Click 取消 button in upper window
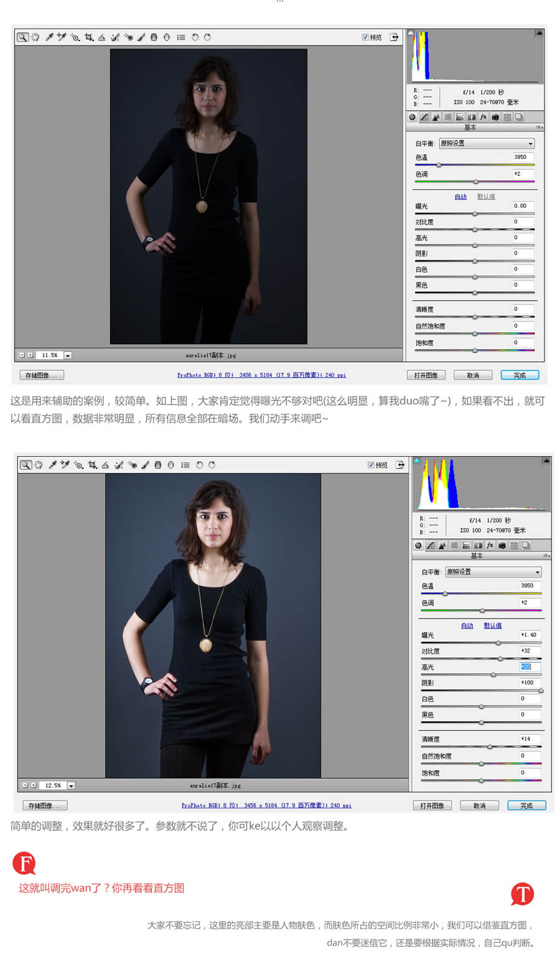This screenshot has width=560, height=957. click(473, 375)
